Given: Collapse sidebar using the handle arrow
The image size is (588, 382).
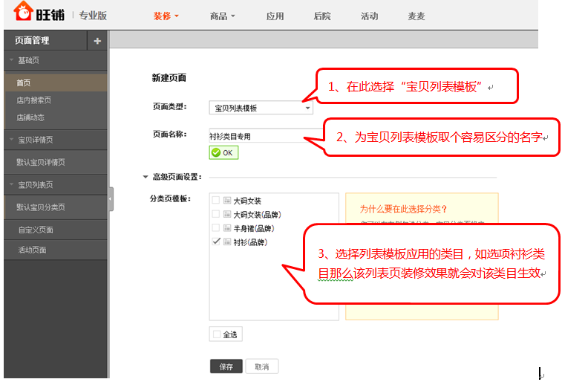Looking at the screenshot, I should 111,199.
